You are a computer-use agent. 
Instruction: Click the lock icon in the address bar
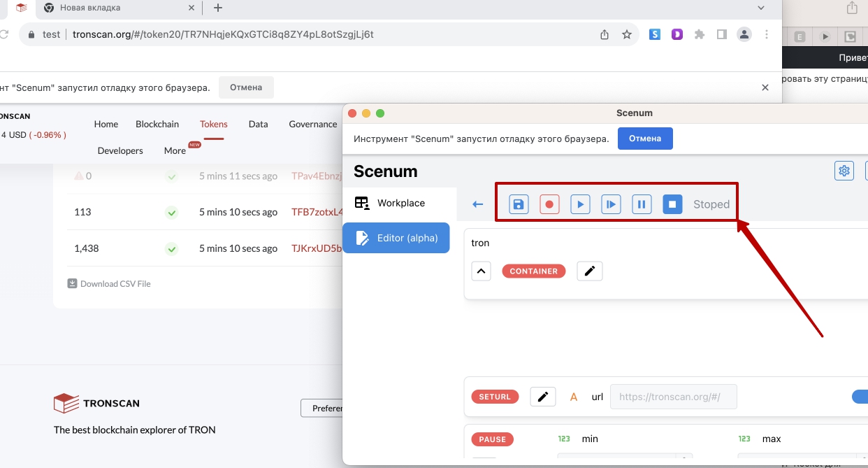(30, 34)
